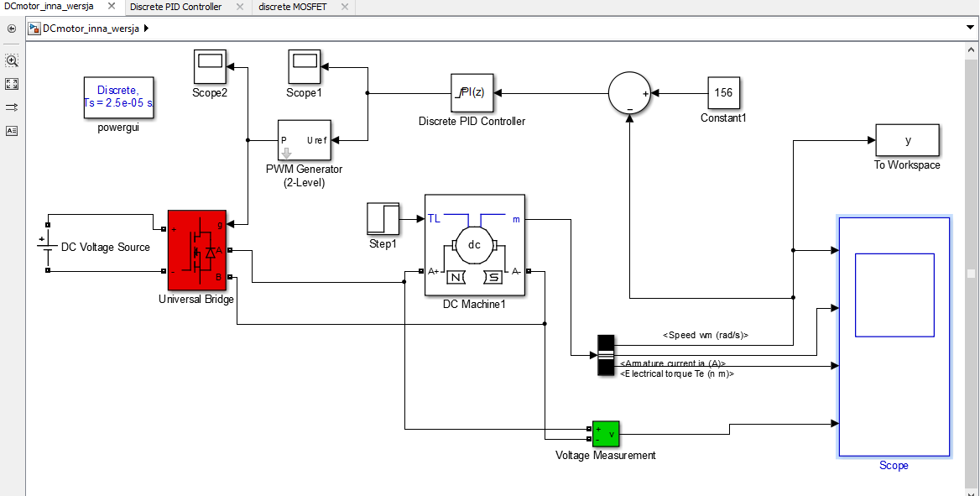Click the double-arrow signal lines sidebar icon
980x496 pixels.
(12, 107)
